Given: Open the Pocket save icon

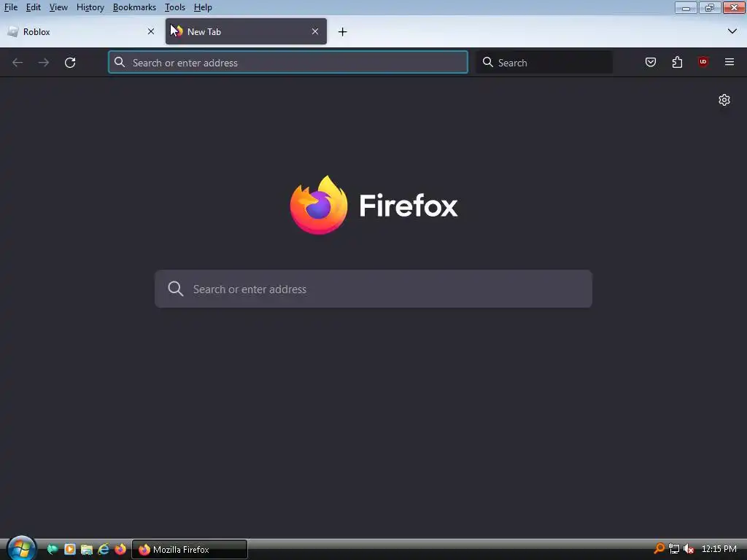Looking at the screenshot, I should [x=650, y=62].
